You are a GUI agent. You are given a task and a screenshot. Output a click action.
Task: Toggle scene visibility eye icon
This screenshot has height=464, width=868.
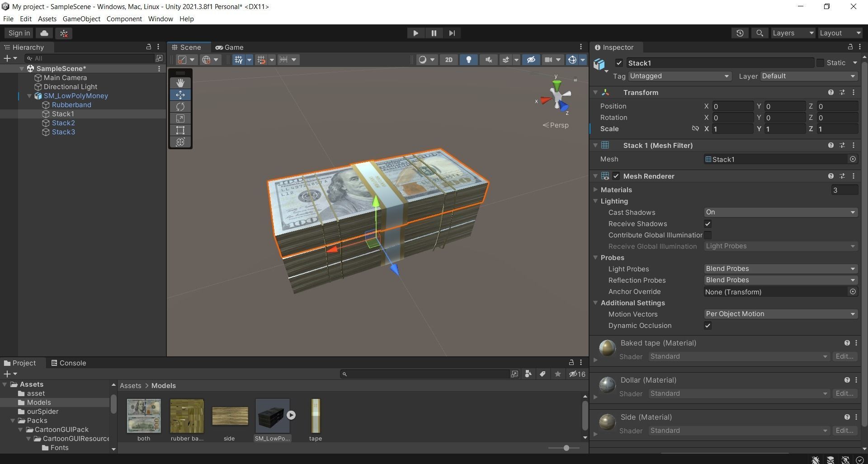(531, 60)
